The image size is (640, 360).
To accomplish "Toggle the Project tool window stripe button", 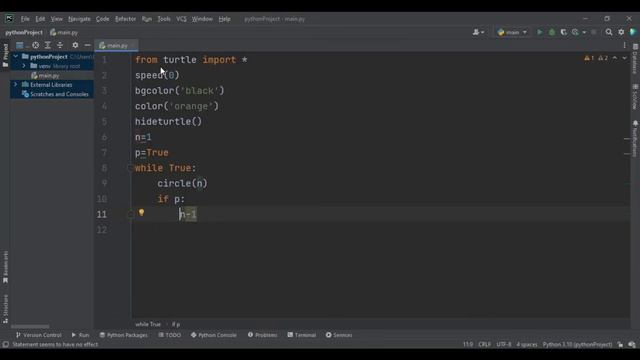I will pyautogui.click(x=5, y=56).
